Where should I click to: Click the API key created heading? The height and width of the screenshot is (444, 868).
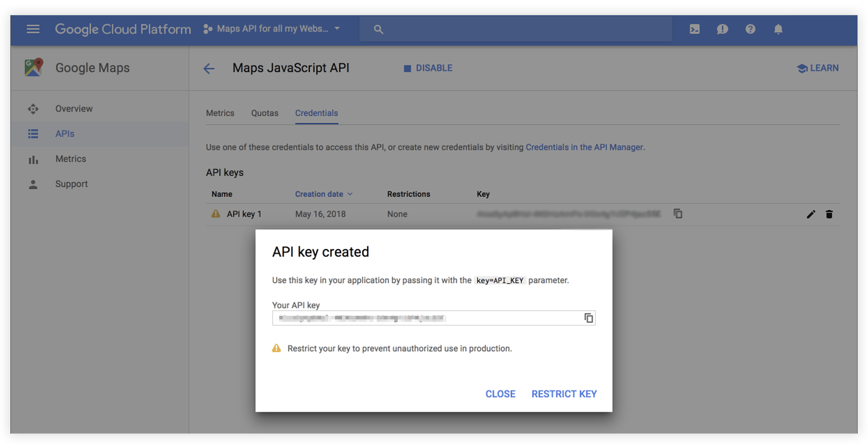tap(320, 252)
